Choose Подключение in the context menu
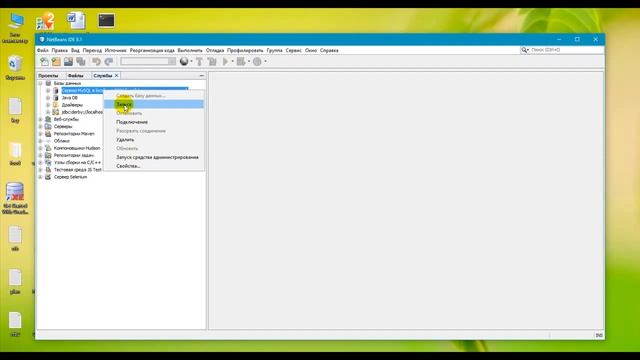640x360 pixels. (x=153, y=122)
